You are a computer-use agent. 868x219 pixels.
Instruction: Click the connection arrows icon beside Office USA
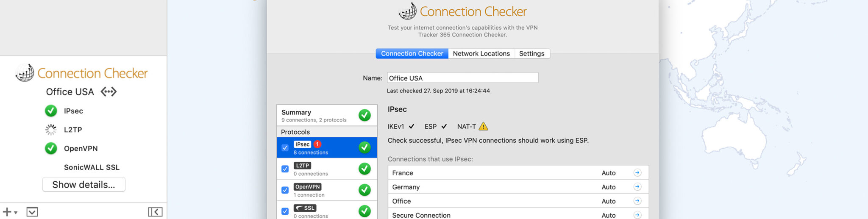click(108, 92)
